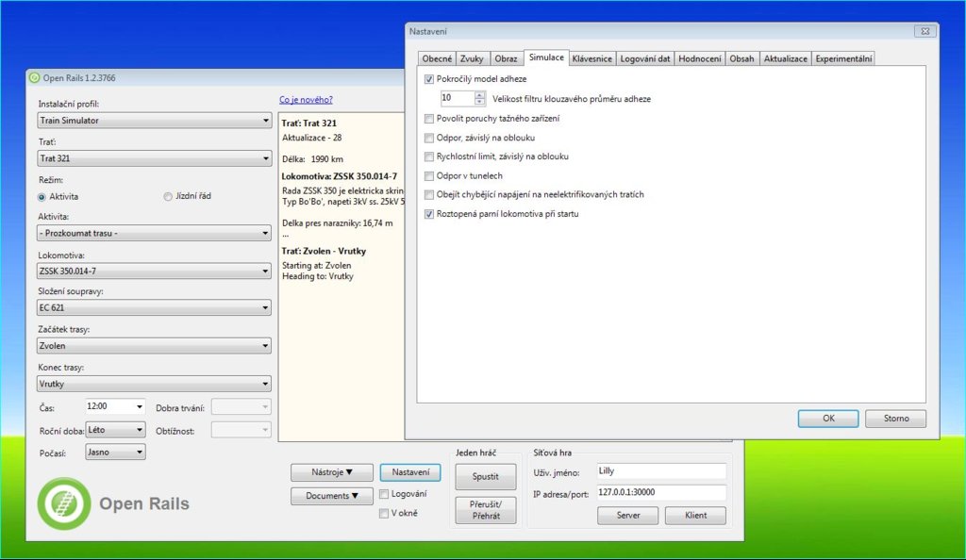Open the Documents menu button
Screen dimensions: 966x560
[331, 496]
